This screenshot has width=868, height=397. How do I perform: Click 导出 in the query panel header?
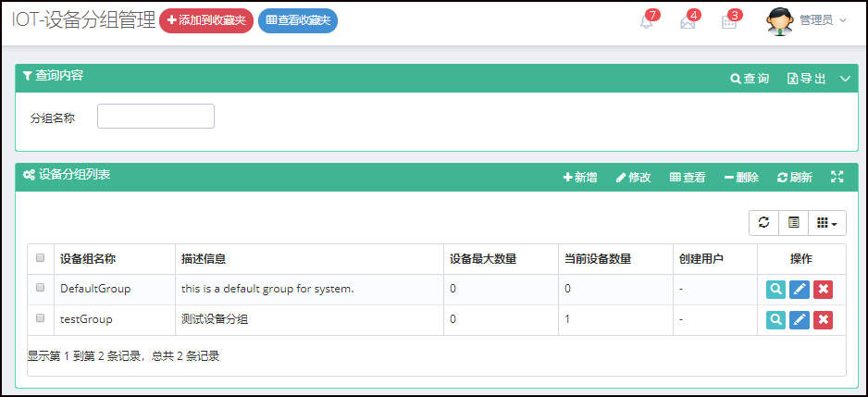click(807, 79)
